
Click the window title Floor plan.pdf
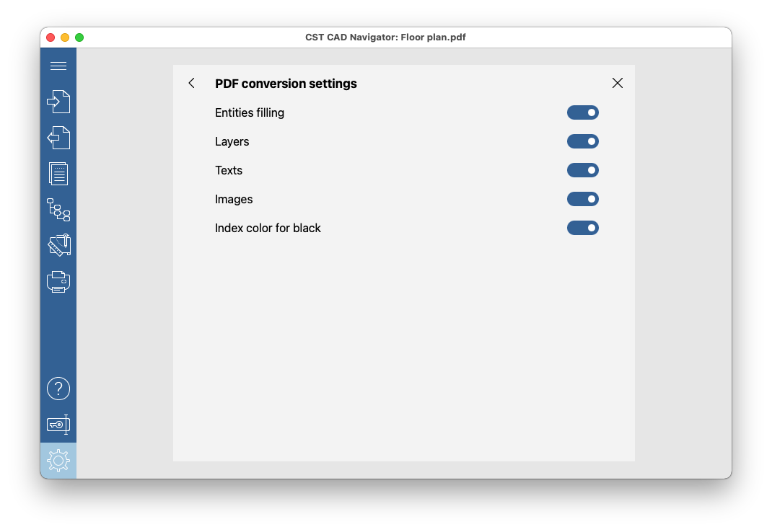[x=434, y=37]
